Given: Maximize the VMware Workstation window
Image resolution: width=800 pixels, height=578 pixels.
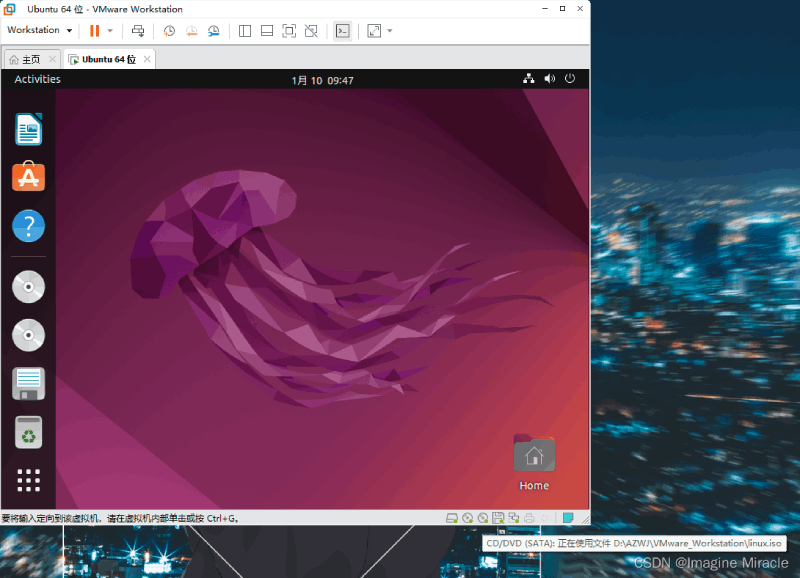Looking at the screenshot, I should (562, 9).
